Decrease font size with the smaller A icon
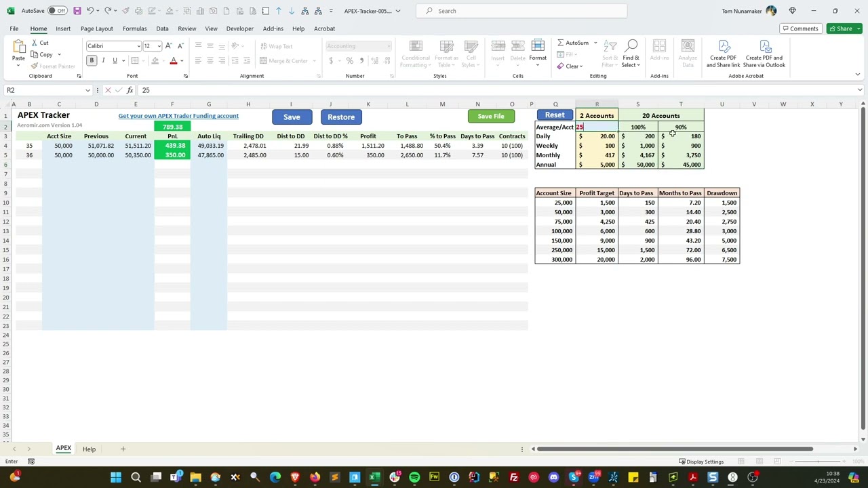Viewport: 868px width, 488px height. tap(180, 46)
